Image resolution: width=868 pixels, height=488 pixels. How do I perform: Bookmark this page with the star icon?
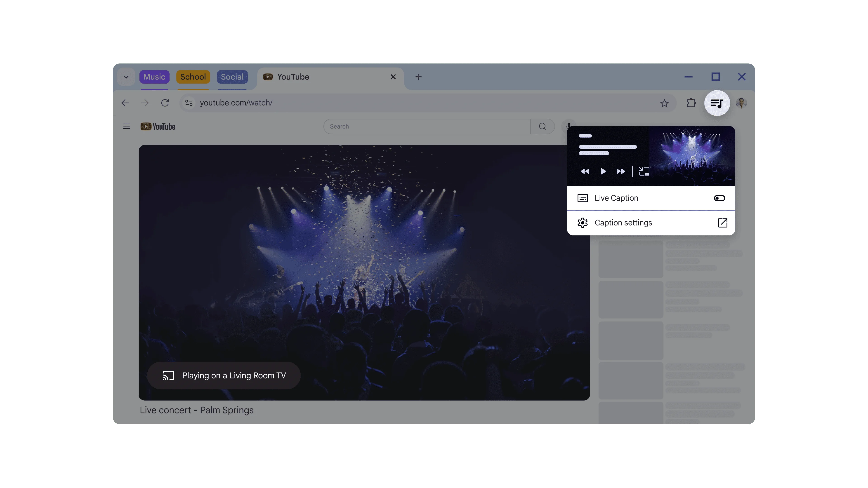coord(664,103)
